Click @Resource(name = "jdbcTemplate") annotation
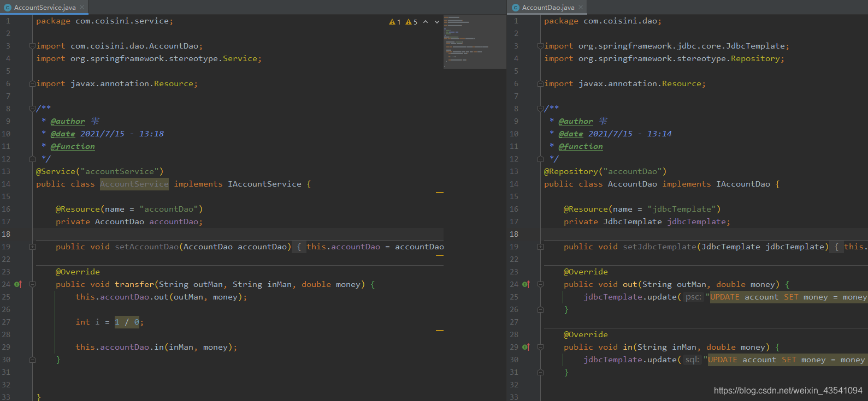This screenshot has width=868, height=401. [642, 209]
